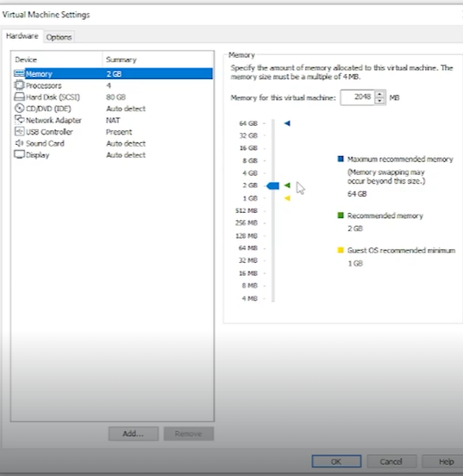Click the memory slider thumb at 2 GB
This screenshot has width=463, height=476.
pyautogui.click(x=272, y=185)
